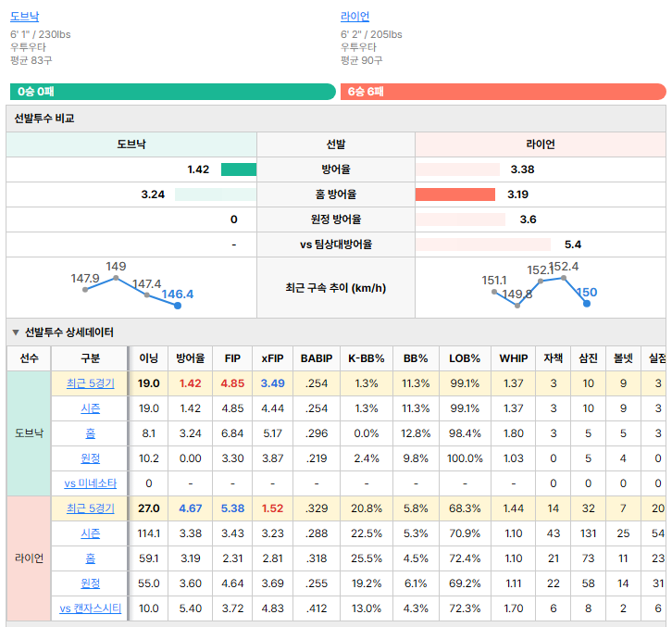Open the 라이언 pitcher profile link
The image size is (672, 627).
355,17
